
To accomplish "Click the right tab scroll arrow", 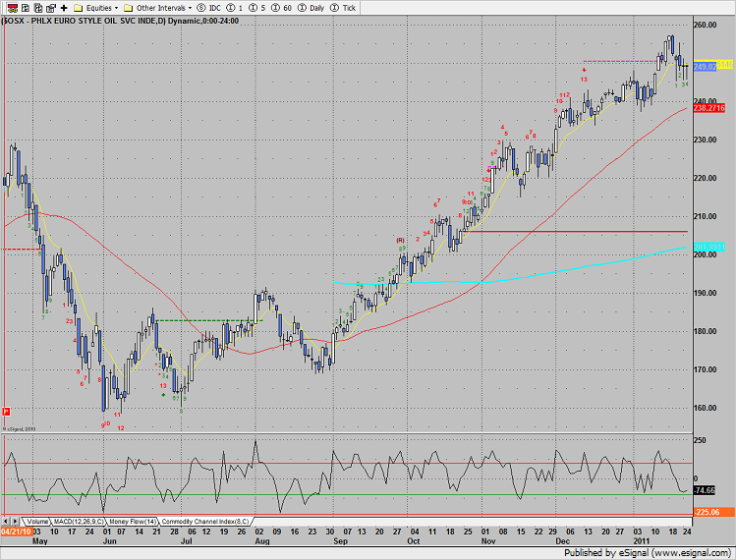I will (15, 522).
